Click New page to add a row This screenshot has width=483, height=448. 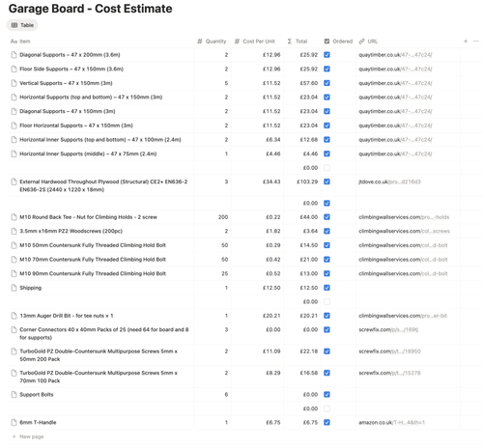click(28, 436)
